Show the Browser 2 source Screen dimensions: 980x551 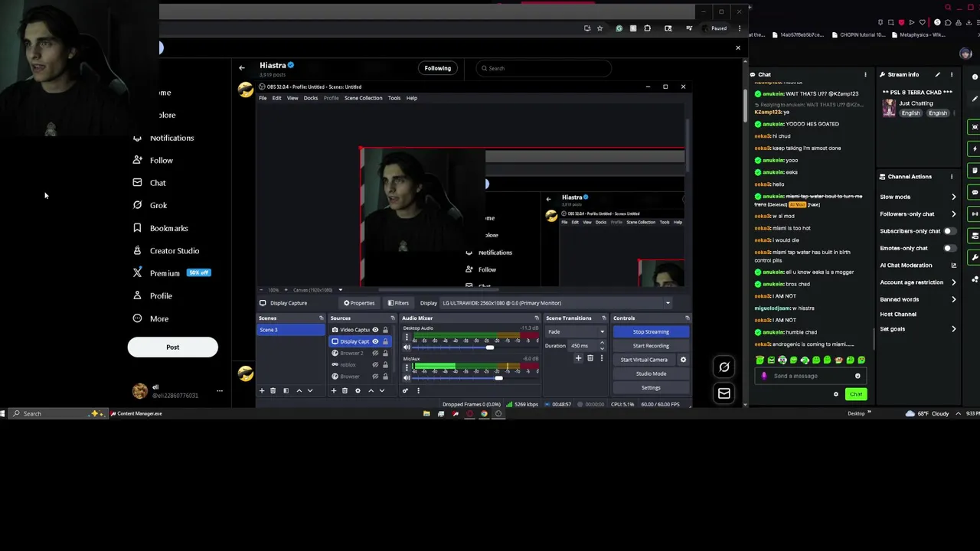pos(375,353)
